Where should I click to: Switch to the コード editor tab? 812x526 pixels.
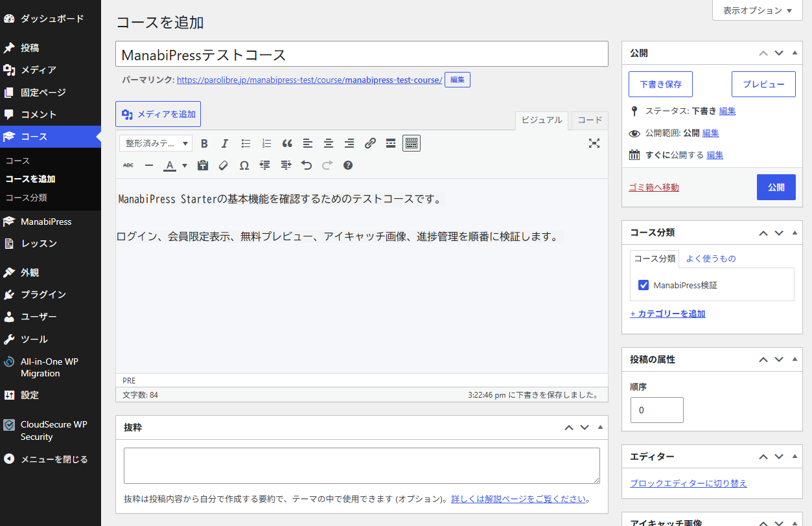[590, 120]
